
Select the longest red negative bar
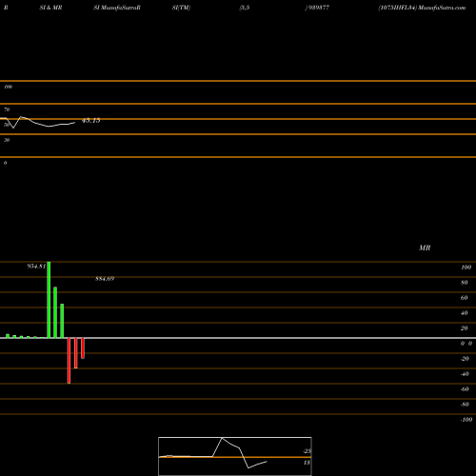pos(69,361)
